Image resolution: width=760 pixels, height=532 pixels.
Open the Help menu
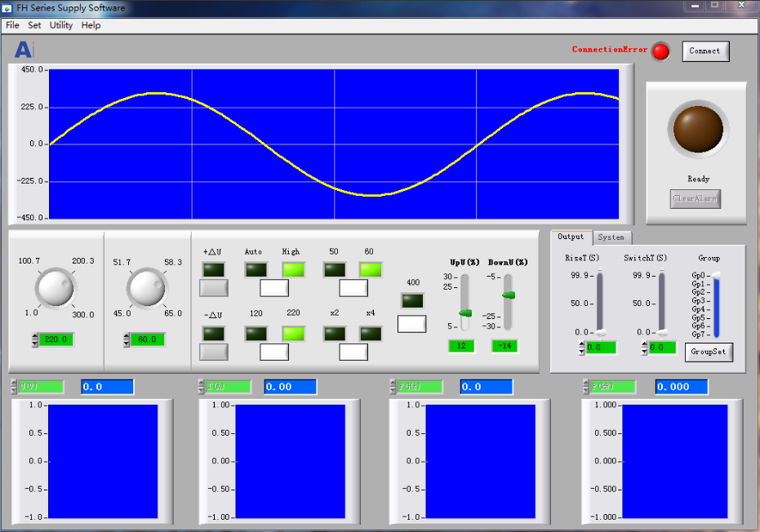click(x=91, y=25)
